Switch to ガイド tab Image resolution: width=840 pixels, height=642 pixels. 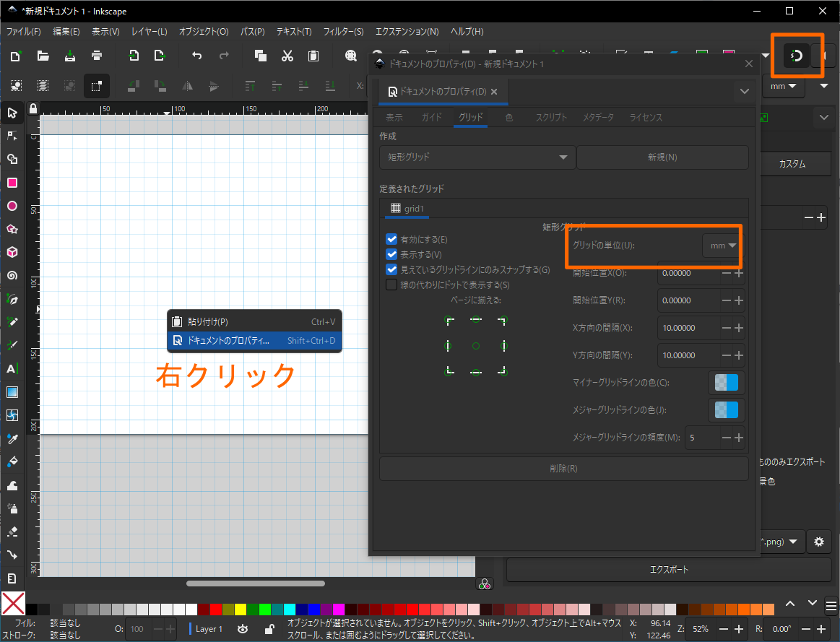coord(431,117)
